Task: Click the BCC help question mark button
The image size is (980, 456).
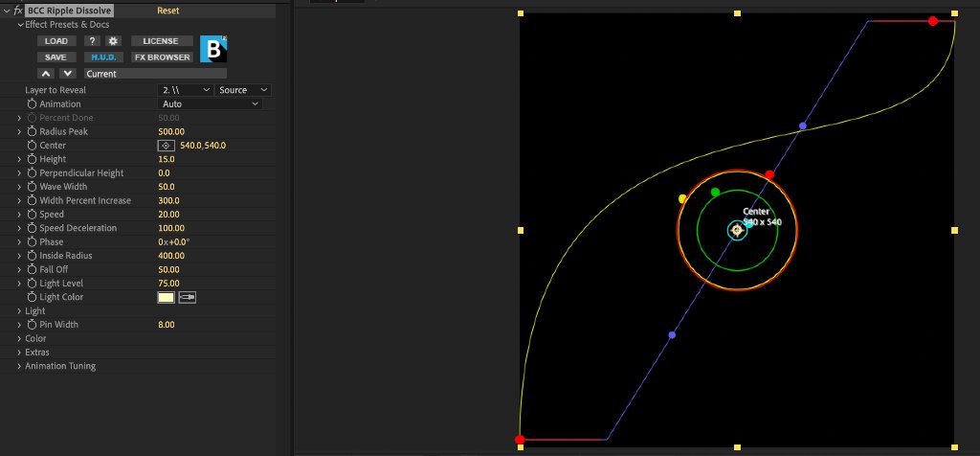Action: (x=92, y=41)
